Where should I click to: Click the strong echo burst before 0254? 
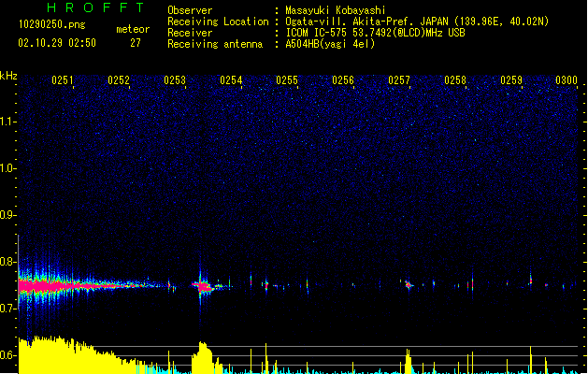pyautogui.click(x=204, y=287)
